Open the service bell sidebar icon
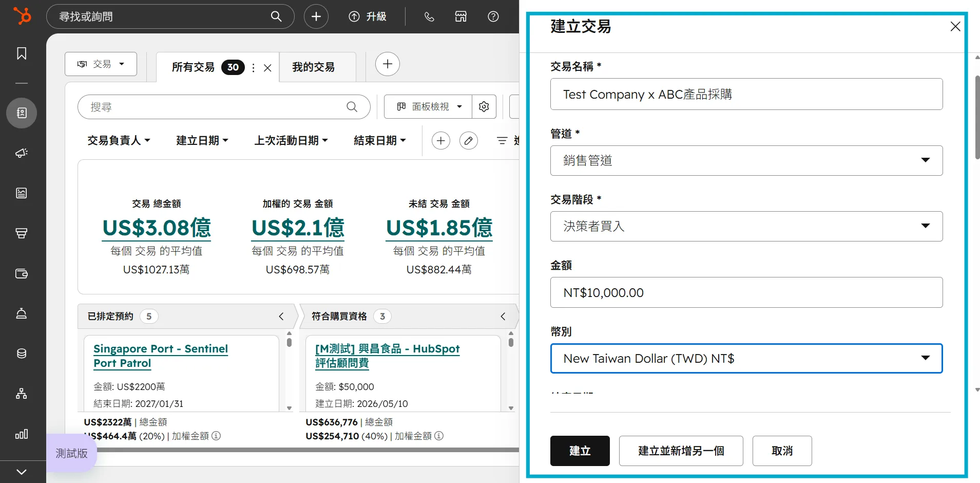This screenshot has width=980, height=483. point(22,313)
